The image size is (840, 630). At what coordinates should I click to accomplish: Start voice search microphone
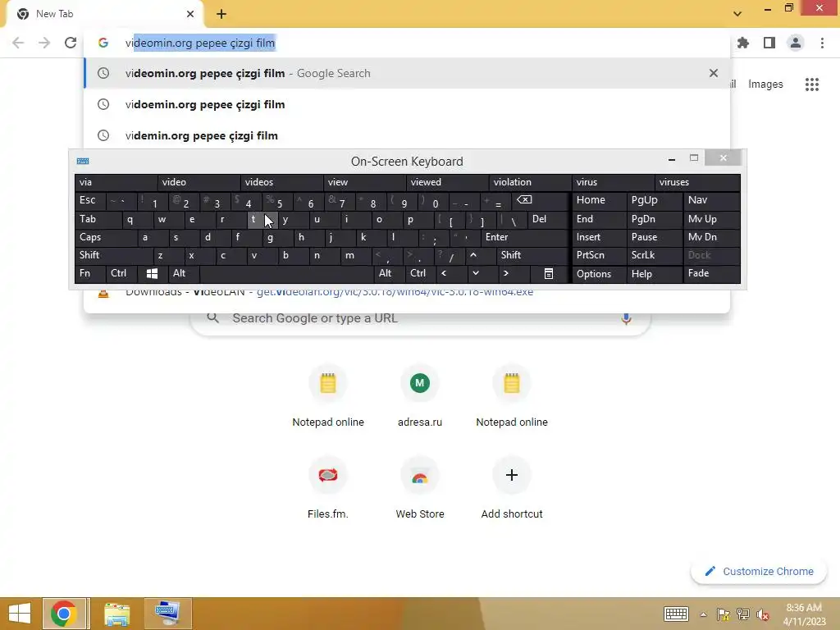click(626, 318)
